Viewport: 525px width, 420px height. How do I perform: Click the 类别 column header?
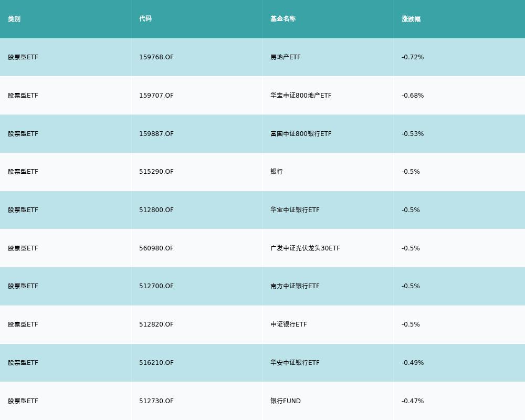(14, 19)
